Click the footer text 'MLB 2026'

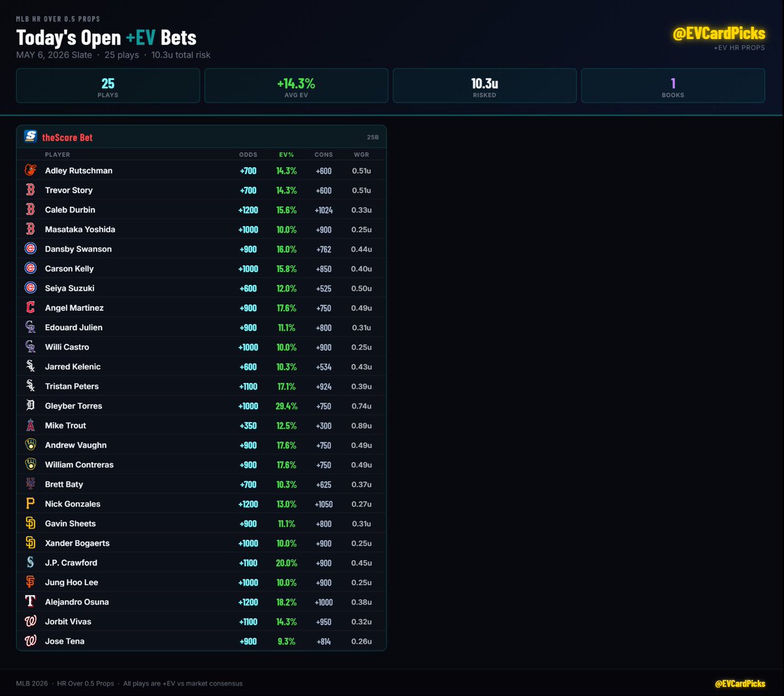click(x=32, y=684)
